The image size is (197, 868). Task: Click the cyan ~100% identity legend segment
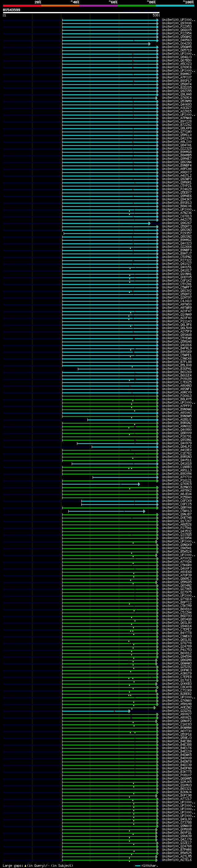[175, 6]
